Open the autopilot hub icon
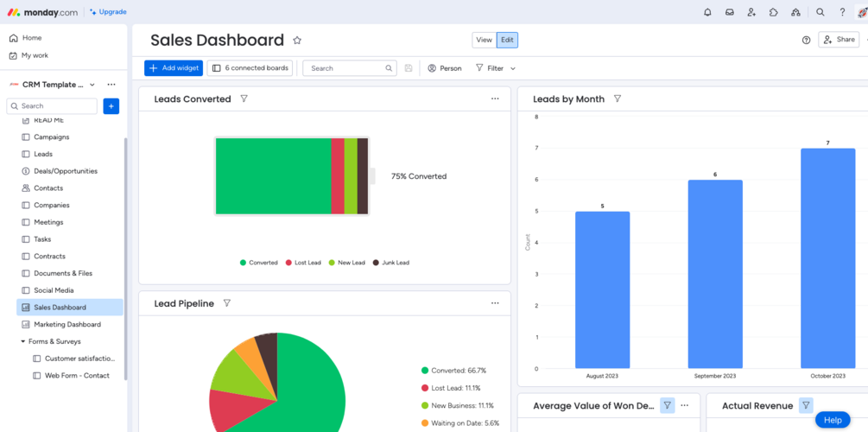The width and height of the screenshot is (868, 432). click(x=795, y=12)
